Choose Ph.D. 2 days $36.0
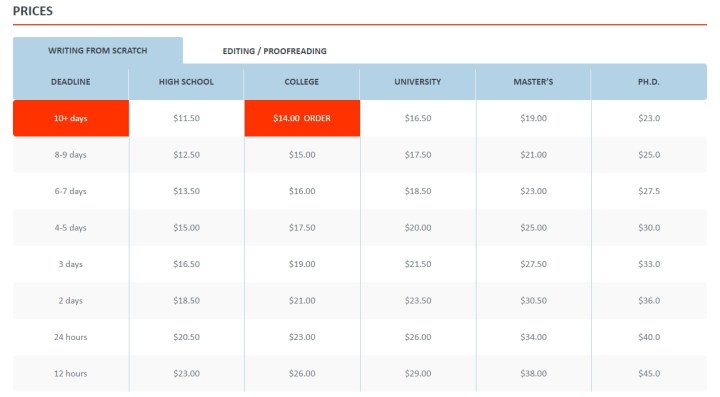This screenshot has height=397, width=720. 649,301
